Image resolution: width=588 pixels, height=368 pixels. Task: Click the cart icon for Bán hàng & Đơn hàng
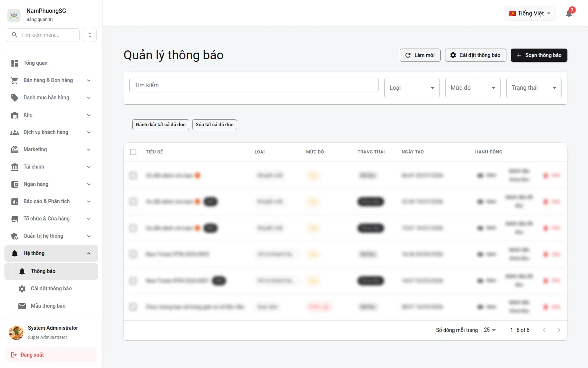[15, 81]
